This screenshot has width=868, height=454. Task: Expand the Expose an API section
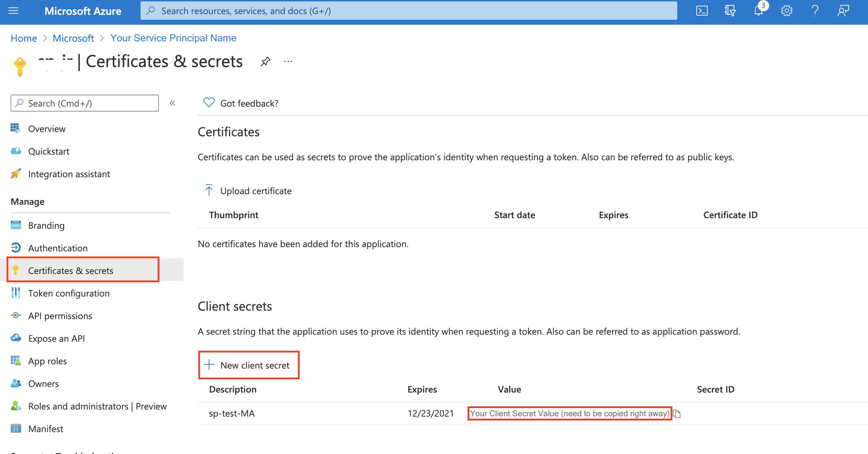pyautogui.click(x=56, y=337)
